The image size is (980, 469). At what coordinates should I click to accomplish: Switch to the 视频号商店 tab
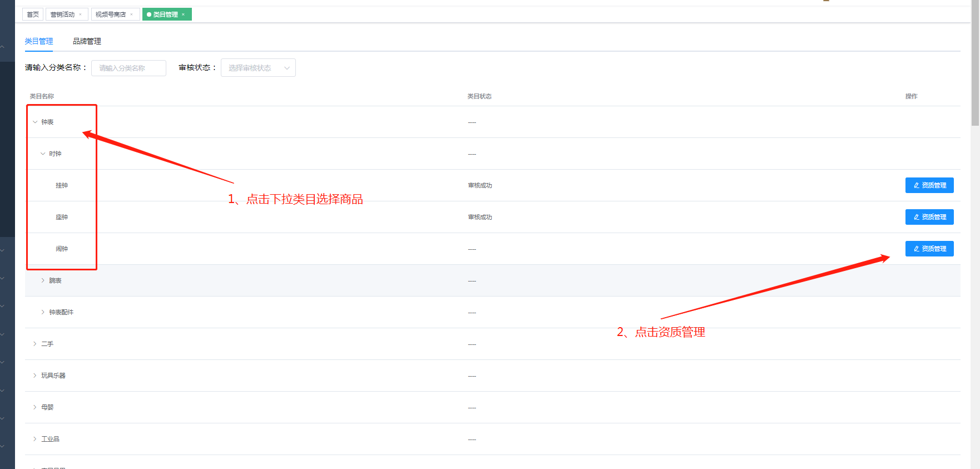click(x=110, y=14)
